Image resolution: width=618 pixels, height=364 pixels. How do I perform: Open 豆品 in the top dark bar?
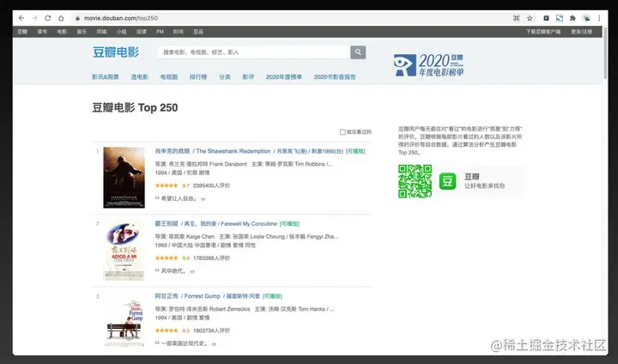coord(198,32)
